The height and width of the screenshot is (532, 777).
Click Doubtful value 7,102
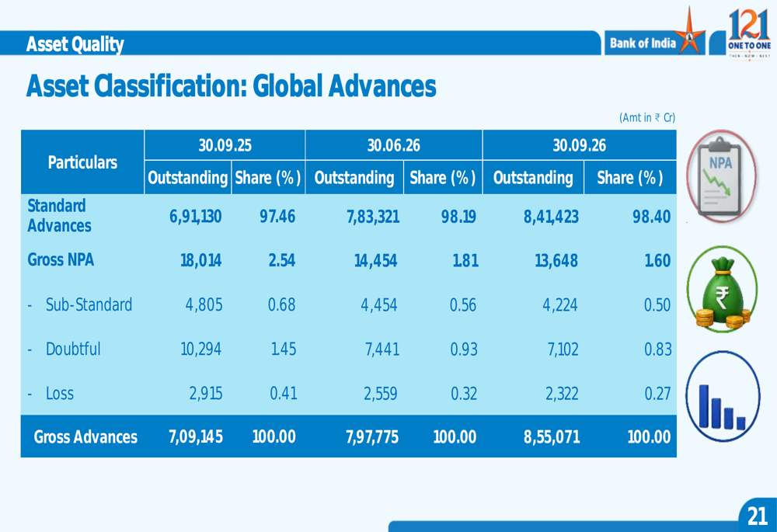(x=563, y=349)
